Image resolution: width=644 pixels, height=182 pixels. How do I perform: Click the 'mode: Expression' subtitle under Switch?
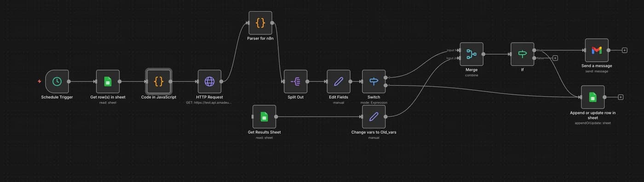coord(374,103)
